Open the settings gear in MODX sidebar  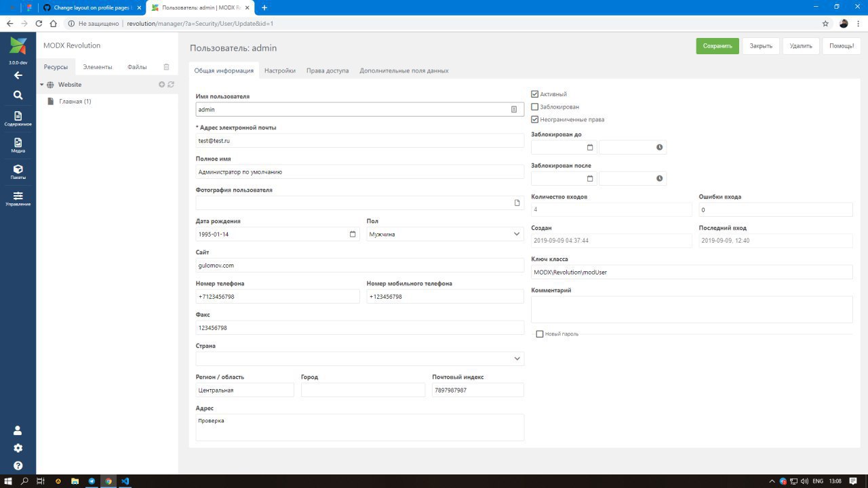pyautogui.click(x=18, y=448)
